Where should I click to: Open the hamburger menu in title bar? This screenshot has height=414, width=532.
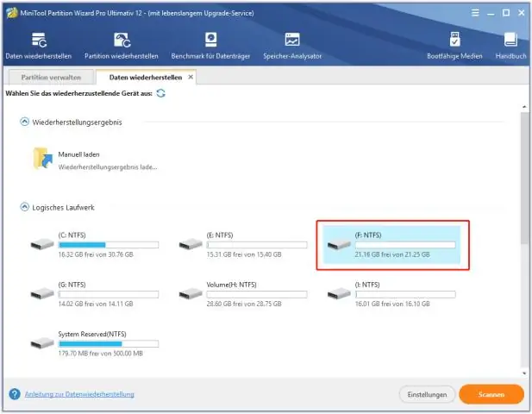point(475,13)
